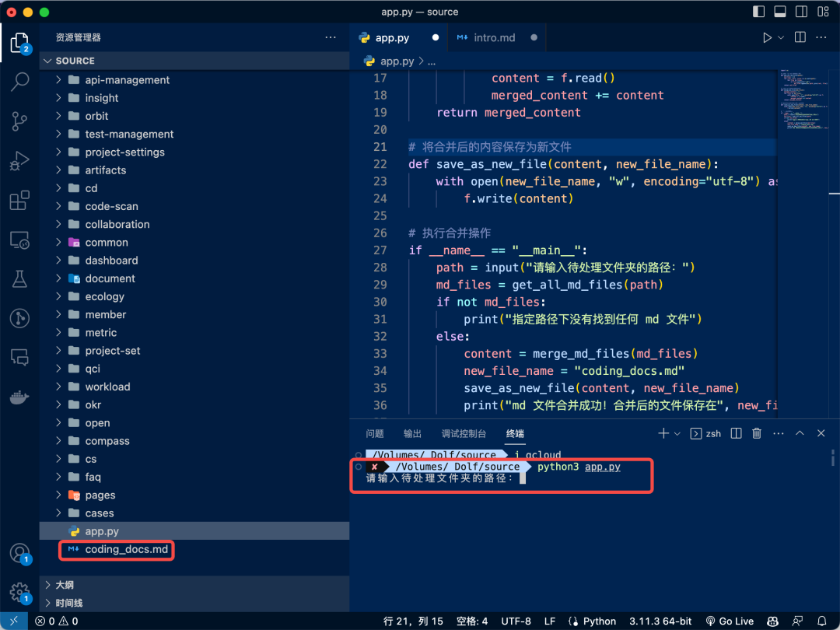Expand the 时间线 timeline section

tap(194, 604)
